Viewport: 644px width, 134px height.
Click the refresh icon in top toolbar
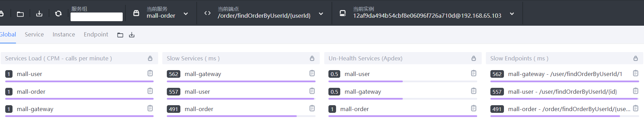[x=58, y=14]
